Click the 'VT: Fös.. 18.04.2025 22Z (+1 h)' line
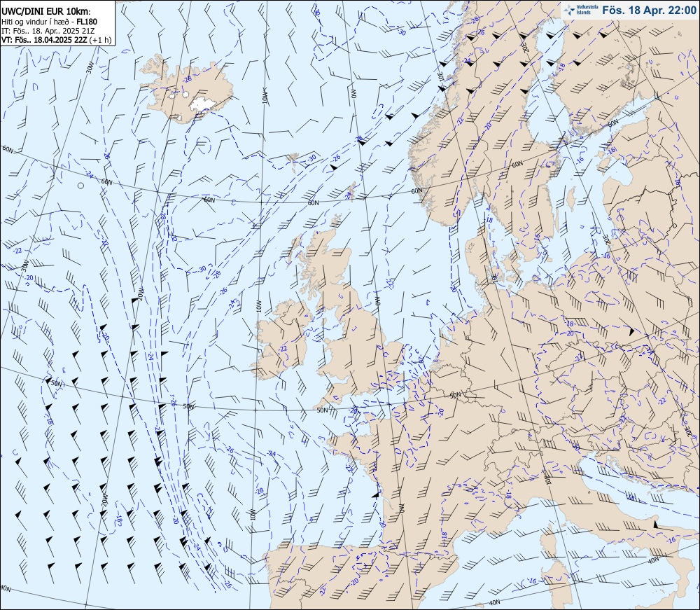 [56, 40]
